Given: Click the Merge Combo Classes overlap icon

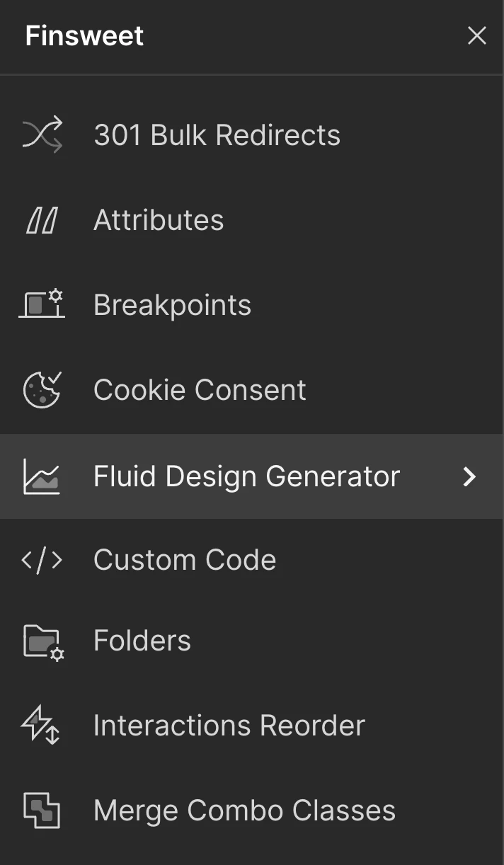Looking at the screenshot, I should pyautogui.click(x=41, y=810).
